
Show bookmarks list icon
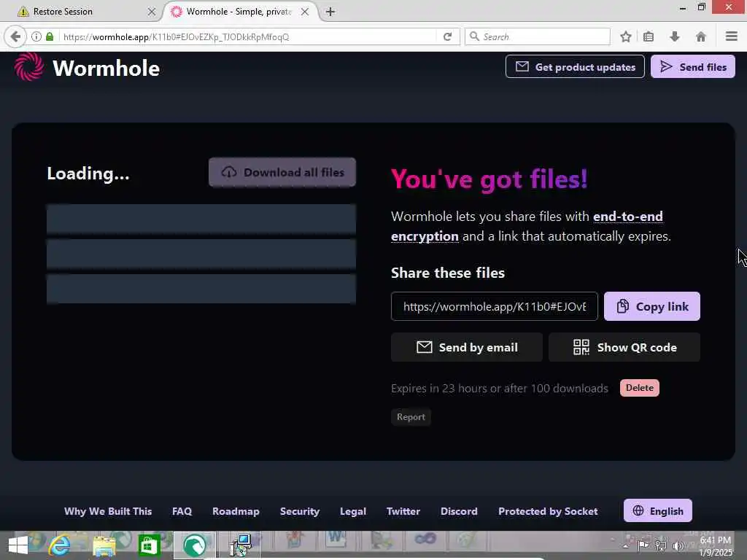pos(649,36)
